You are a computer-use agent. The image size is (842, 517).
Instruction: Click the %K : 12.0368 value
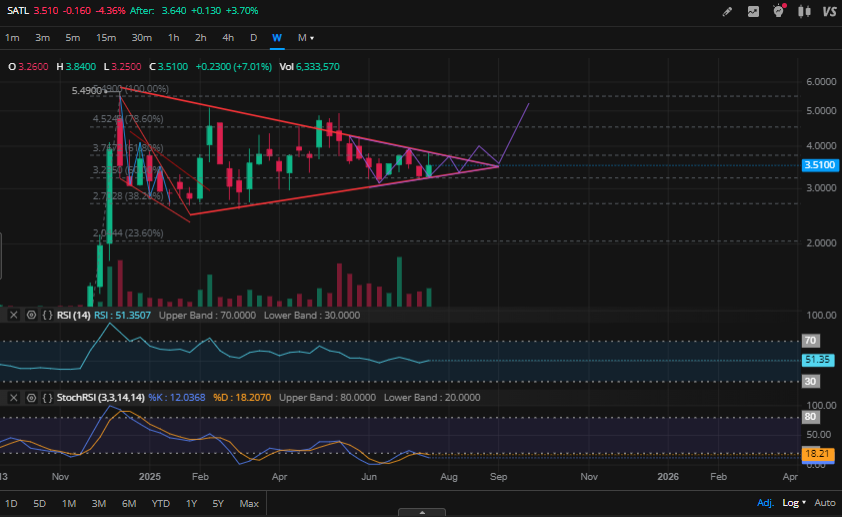click(177, 398)
